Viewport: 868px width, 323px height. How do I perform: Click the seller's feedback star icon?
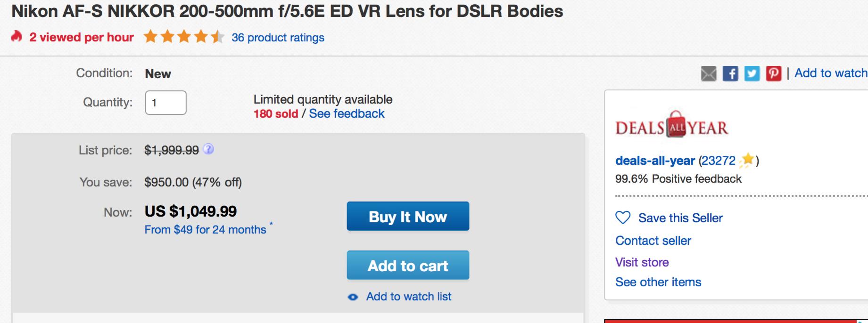click(x=746, y=161)
